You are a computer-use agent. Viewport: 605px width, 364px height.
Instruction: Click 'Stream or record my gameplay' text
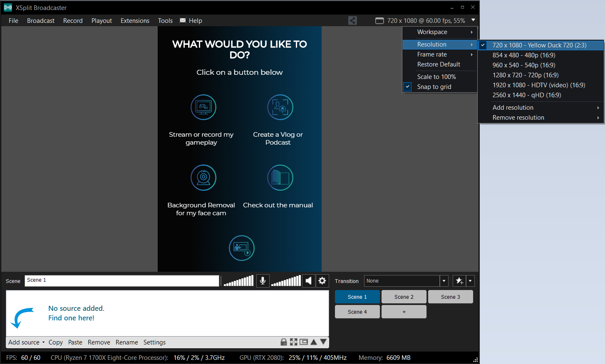pyautogui.click(x=201, y=138)
